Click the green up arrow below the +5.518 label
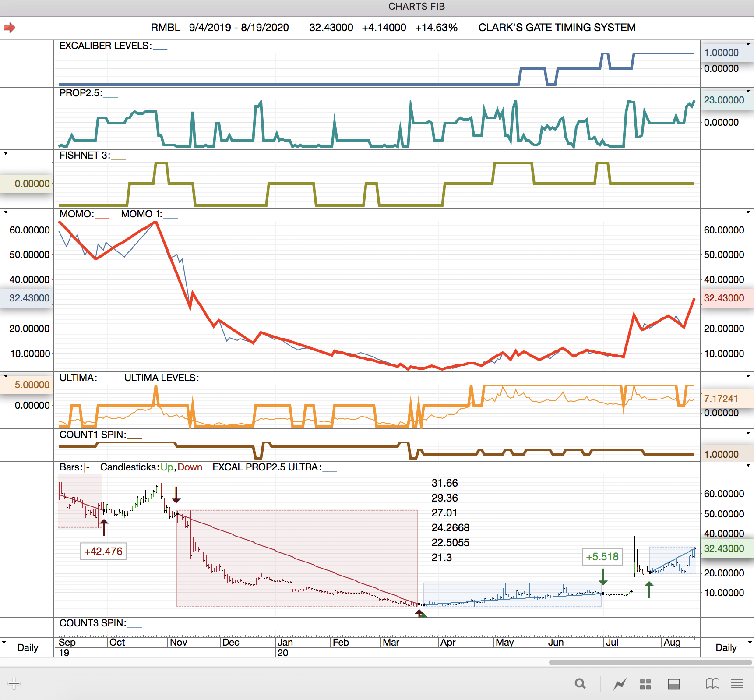The image size is (754, 700). pyautogui.click(x=649, y=590)
